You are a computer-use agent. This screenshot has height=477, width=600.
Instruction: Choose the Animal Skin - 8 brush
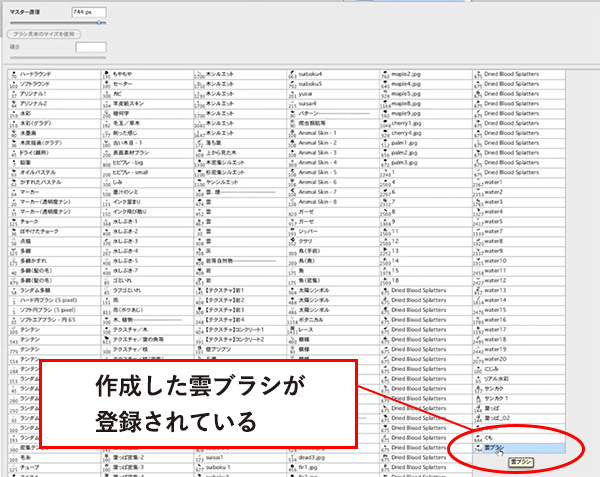click(333, 202)
